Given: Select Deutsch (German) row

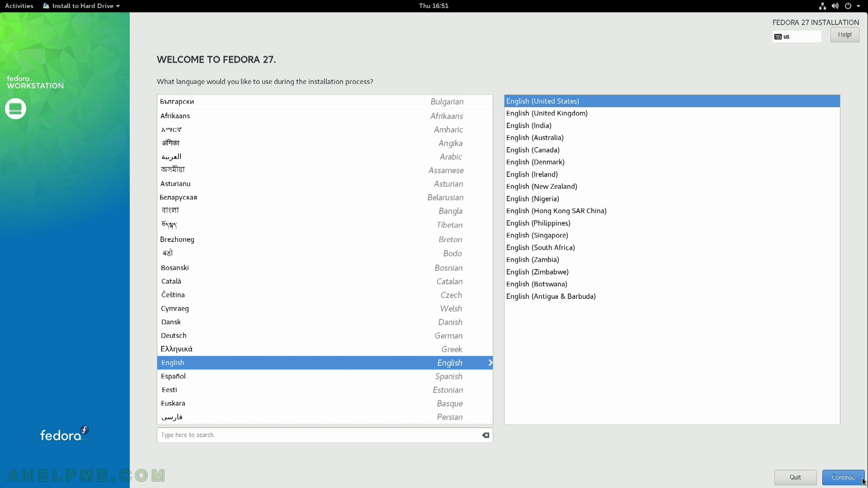Looking at the screenshot, I should (325, 336).
